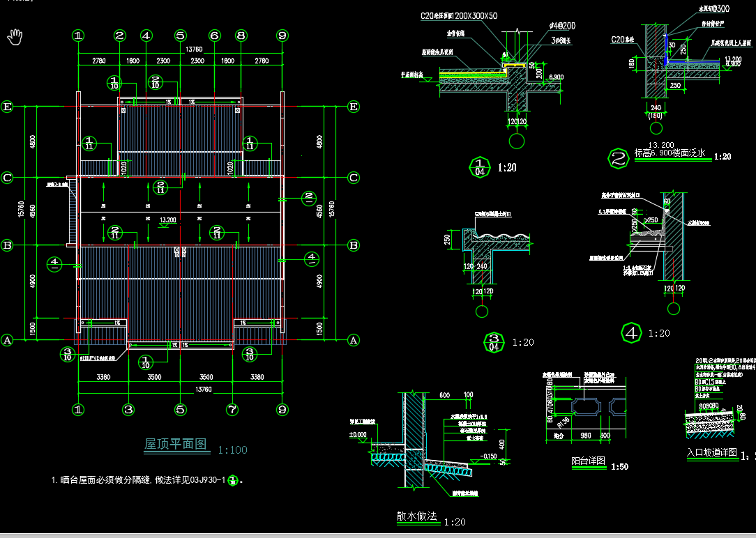This screenshot has width=756, height=538.
Task: Select the R138 radius label
Action: pos(563,422)
